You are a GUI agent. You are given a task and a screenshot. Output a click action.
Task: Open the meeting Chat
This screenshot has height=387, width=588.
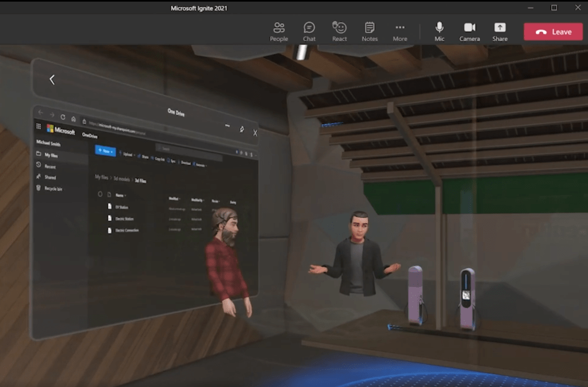point(309,32)
